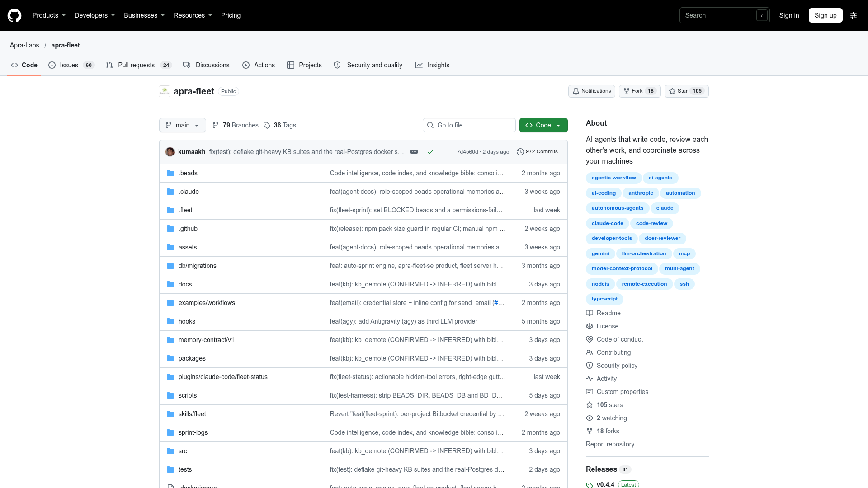Expand the Businesses menu
Viewport: 868px width, 488px height.
(x=144, y=15)
